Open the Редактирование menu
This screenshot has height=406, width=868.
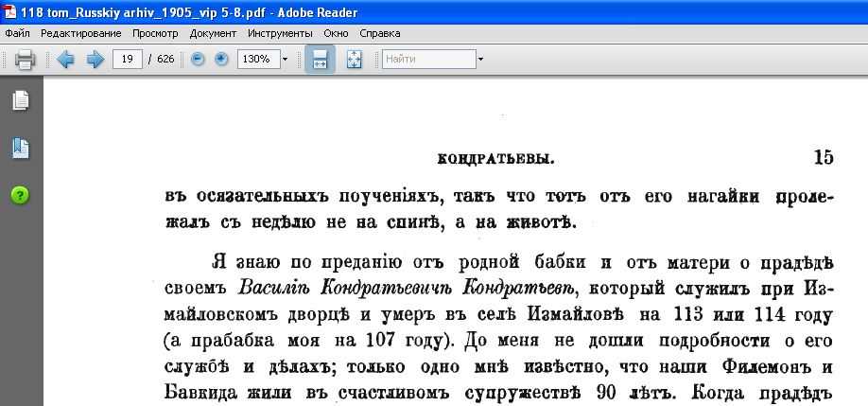point(82,33)
